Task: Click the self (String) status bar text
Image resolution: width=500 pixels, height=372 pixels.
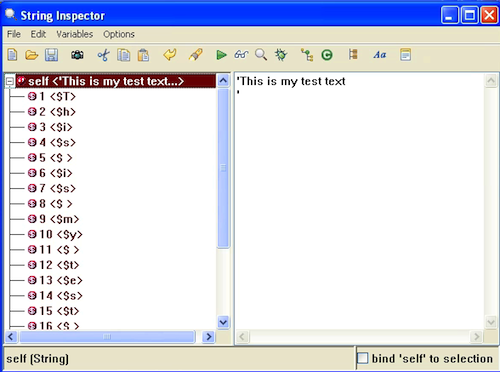Action: coord(37,359)
